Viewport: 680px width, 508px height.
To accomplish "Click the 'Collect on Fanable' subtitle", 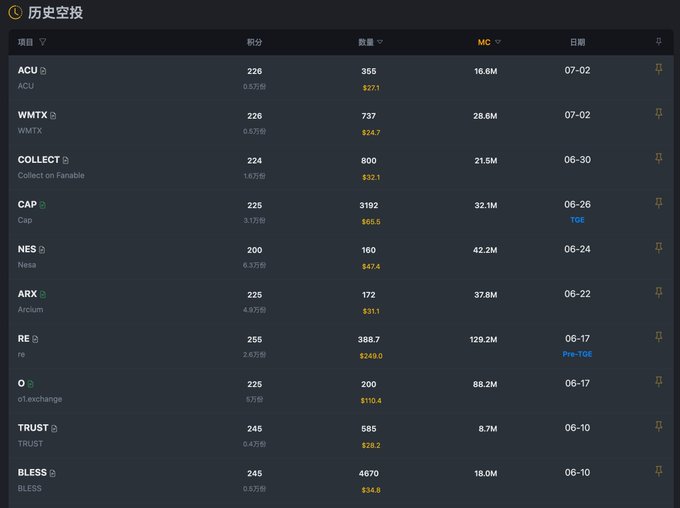I will point(51,175).
